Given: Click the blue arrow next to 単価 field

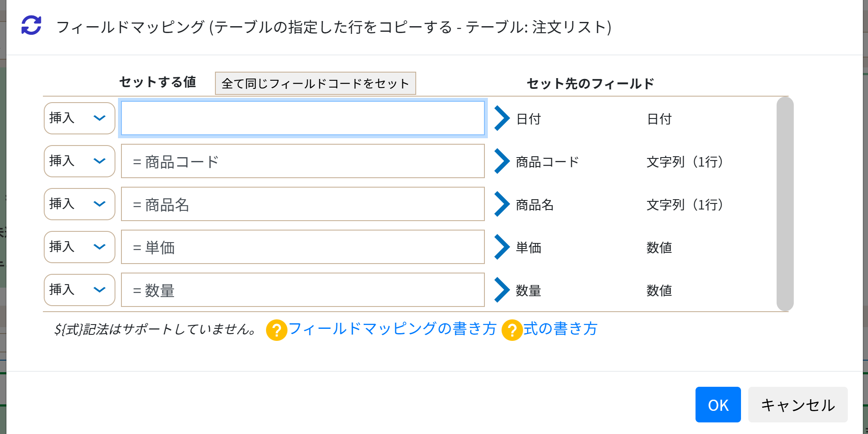Looking at the screenshot, I should tap(502, 247).
